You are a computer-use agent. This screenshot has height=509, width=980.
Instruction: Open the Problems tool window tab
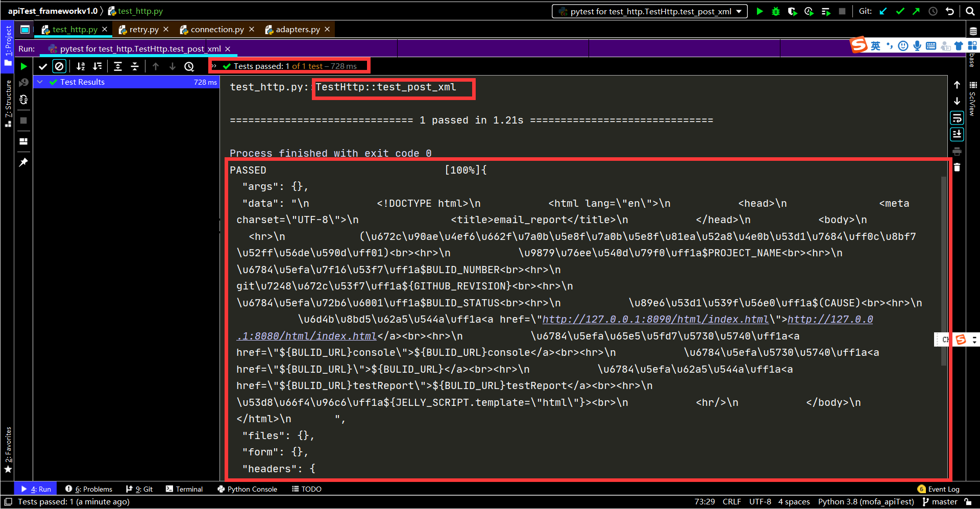click(x=89, y=489)
